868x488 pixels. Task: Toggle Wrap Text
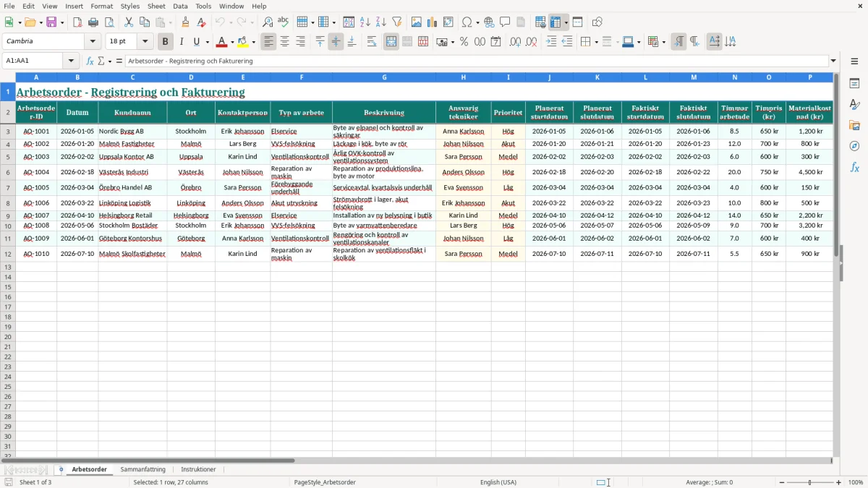(372, 42)
